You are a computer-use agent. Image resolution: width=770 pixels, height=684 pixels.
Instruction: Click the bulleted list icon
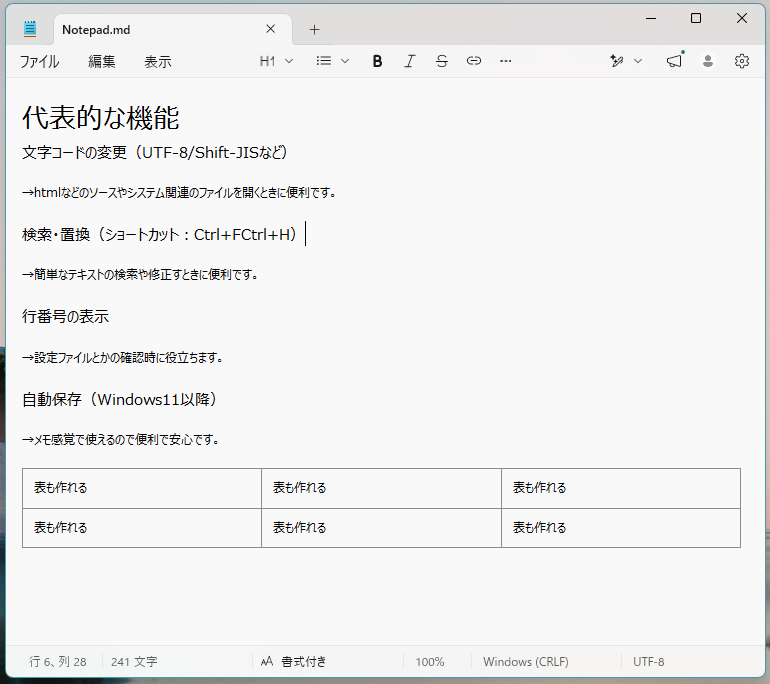pos(324,61)
